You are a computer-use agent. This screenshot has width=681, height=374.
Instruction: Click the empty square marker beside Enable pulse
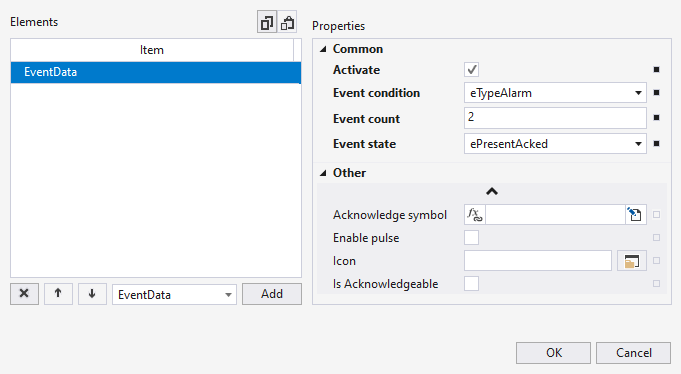[657, 238]
